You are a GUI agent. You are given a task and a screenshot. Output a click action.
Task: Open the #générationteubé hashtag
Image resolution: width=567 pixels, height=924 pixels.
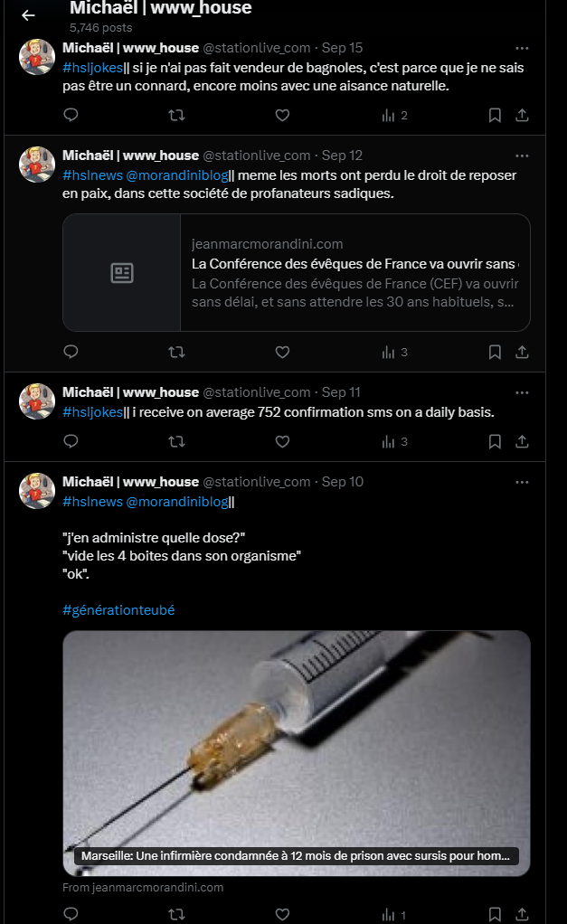click(118, 610)
